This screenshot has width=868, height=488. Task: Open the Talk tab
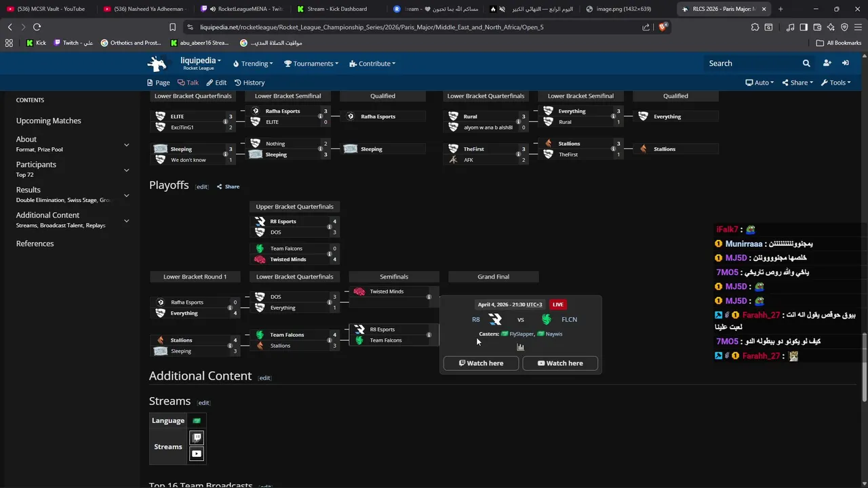click(x=188, y=83)
